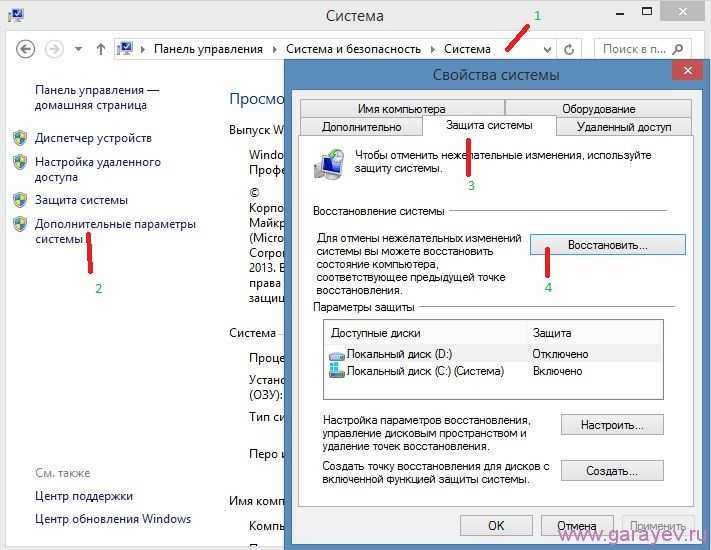Click Система и безопасность breadcrumb
Viewport: 711px width, 550px height.
pos(353,49)
